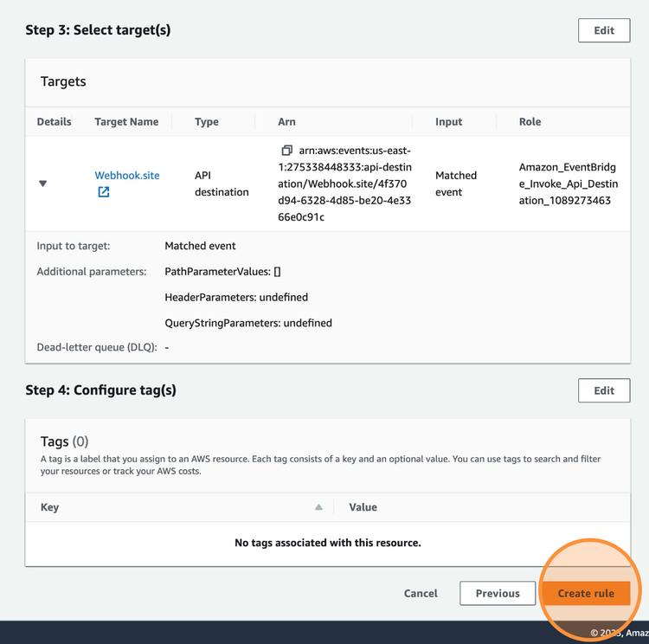Cancel the rule creation
649x644 pixels.
tap(421, 593)
